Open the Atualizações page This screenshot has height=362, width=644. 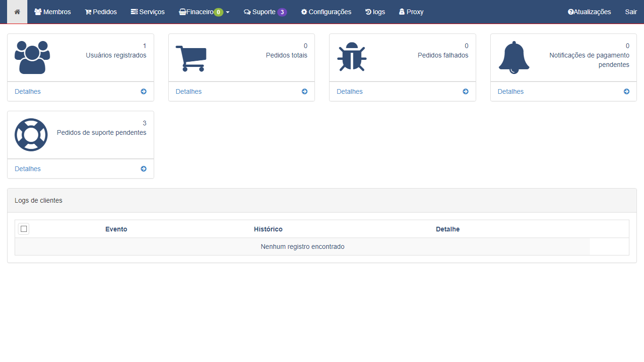(589, 12)
